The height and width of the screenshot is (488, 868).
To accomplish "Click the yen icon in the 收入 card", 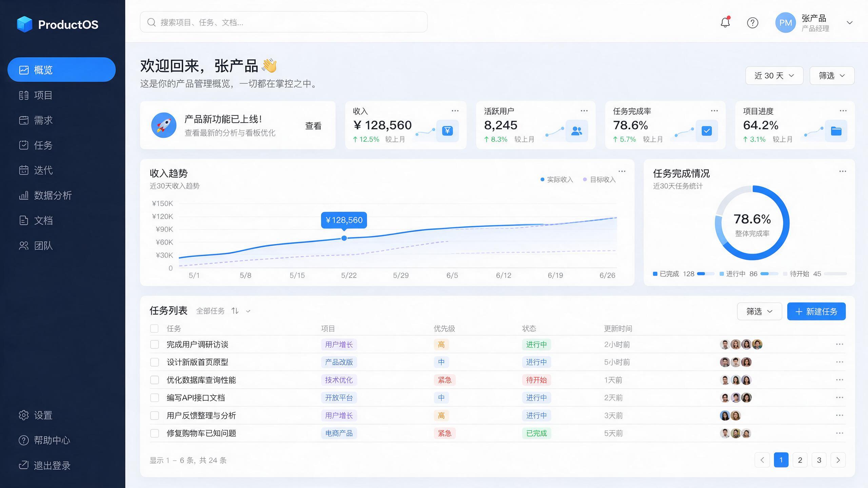I will click(447, 130).
